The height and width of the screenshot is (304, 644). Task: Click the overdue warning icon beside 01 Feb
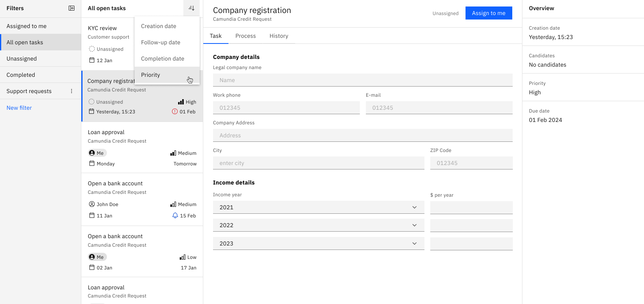coord(175,111)
